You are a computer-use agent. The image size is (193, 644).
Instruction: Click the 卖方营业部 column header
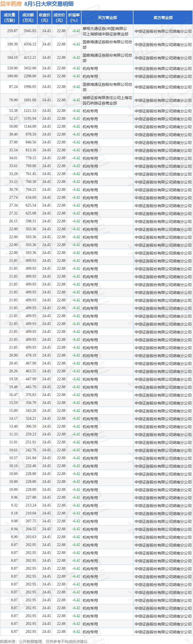[x=163, y=18]
